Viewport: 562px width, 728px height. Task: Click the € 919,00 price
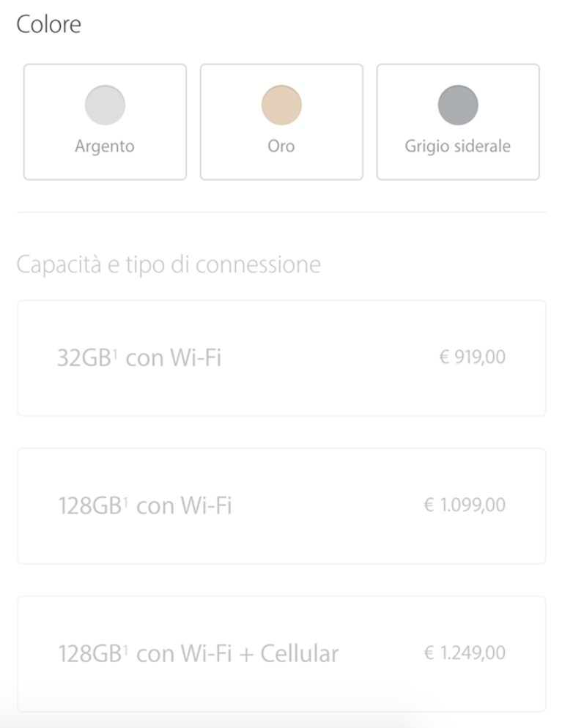[472, 357]
